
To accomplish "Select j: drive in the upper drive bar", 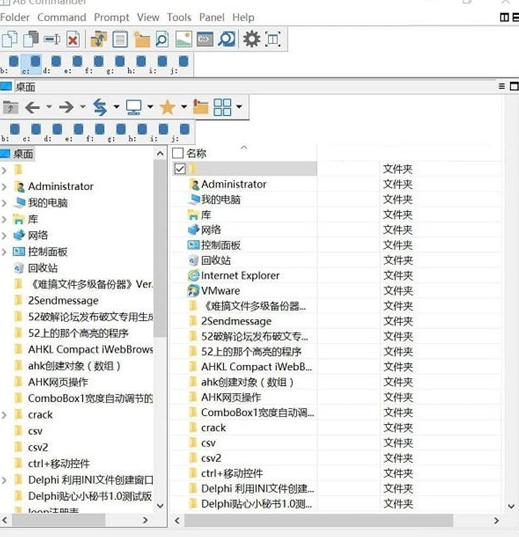I will [180, 64].
